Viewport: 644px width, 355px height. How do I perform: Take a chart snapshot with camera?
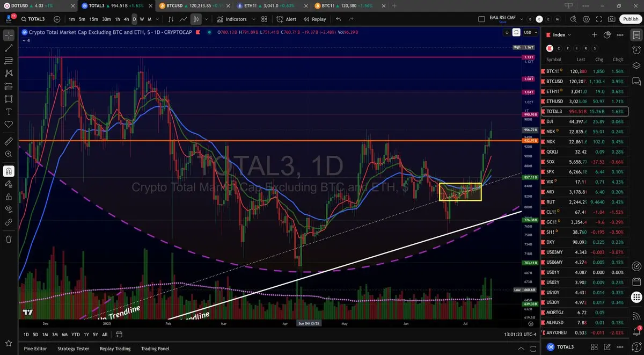click(x=612, y=19)
